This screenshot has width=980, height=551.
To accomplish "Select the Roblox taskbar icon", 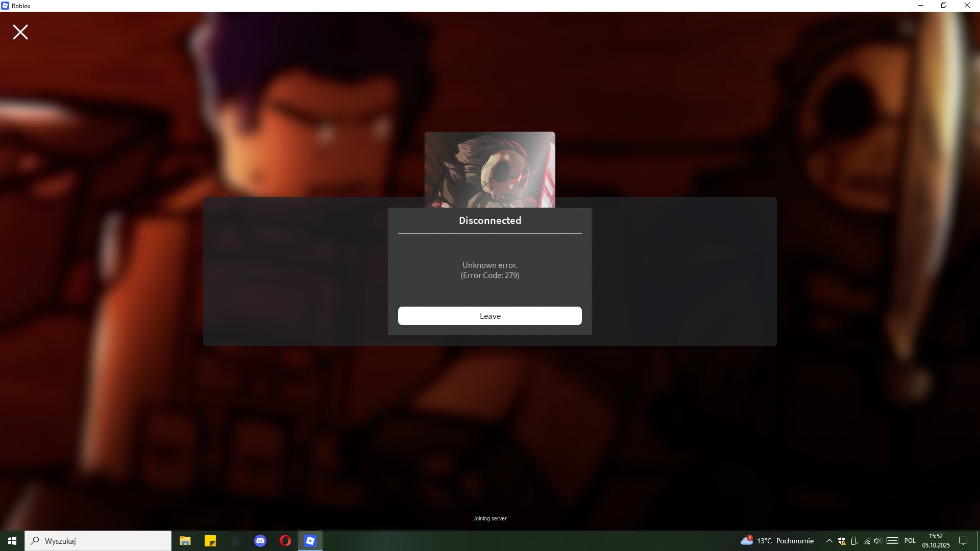I will 310,541.
